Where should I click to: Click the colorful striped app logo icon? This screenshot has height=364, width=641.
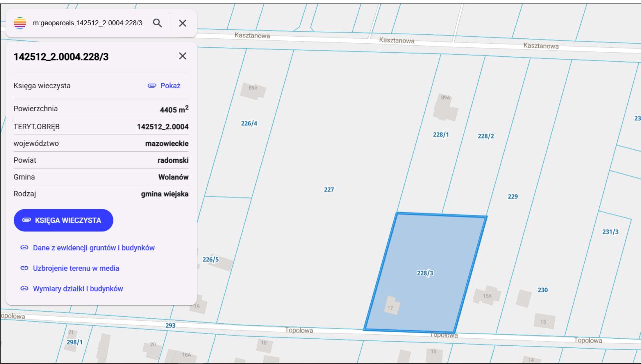20,23
